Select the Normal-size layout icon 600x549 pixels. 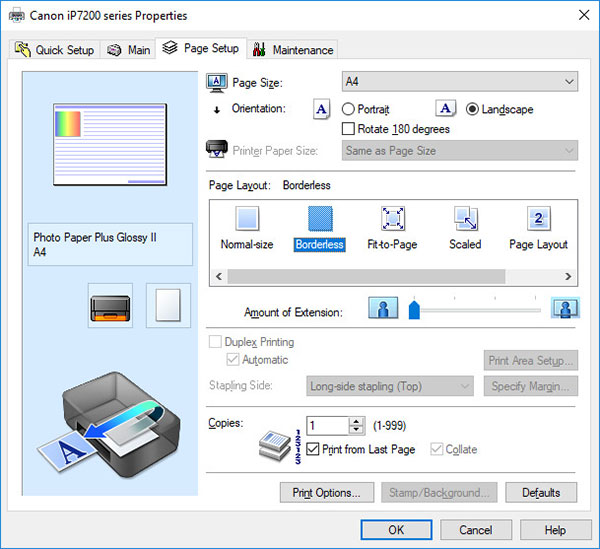pos(247,218)
